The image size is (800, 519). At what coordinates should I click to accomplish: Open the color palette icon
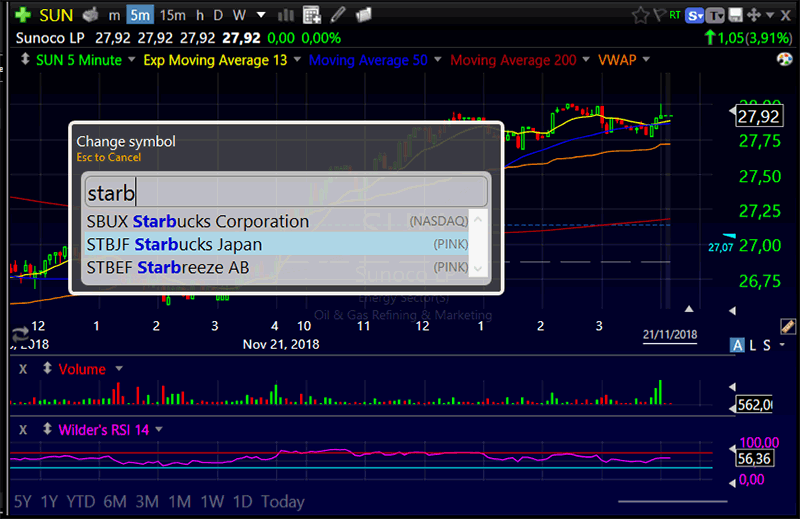click(x=784, y=59)
